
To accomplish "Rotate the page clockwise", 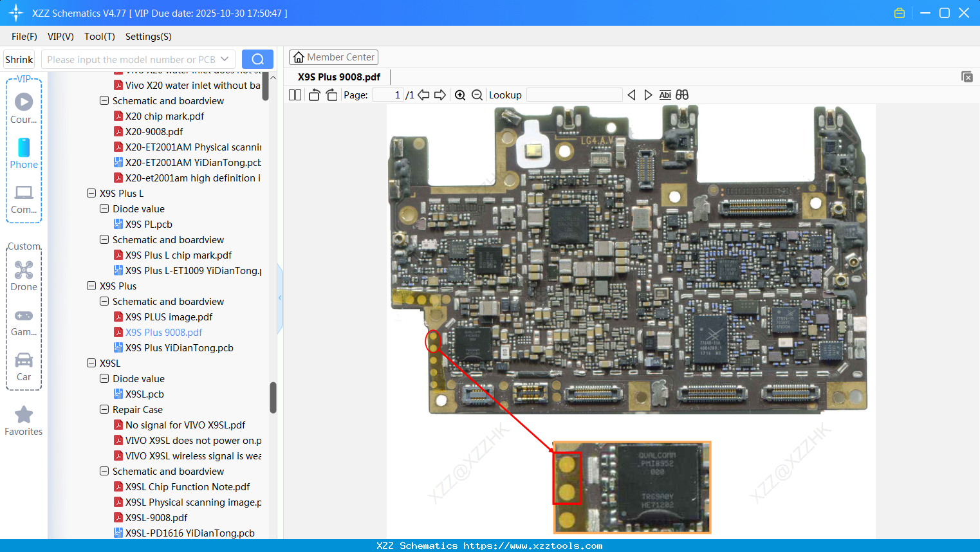I will pyautogui.click(x=331, y=95).
